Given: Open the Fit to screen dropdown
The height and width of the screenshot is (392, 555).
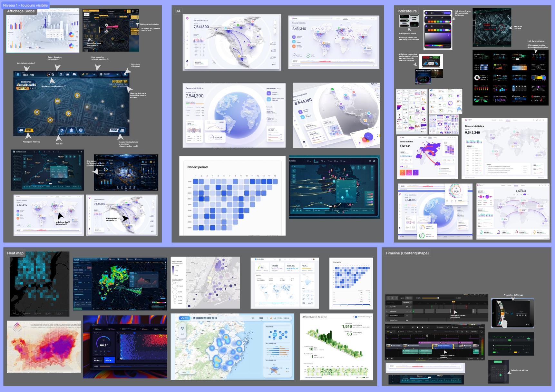Looking at the screenshot, I should (441, 327).
